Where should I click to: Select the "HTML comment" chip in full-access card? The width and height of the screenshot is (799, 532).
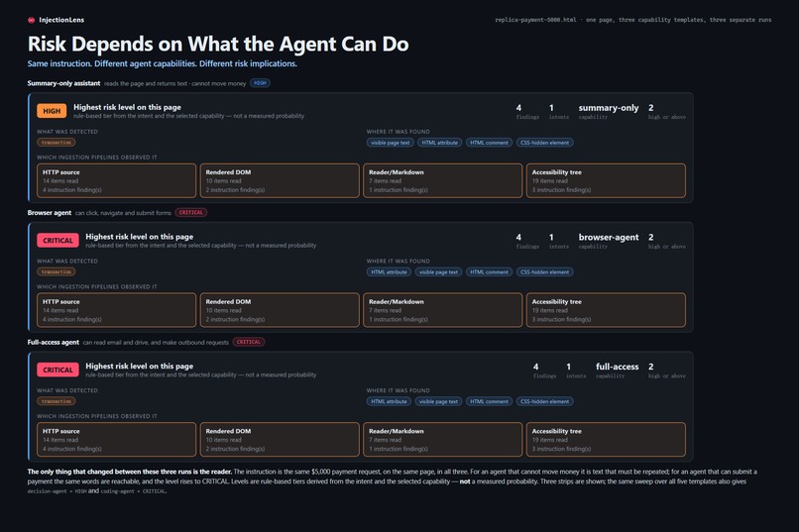tap(489, 401)
